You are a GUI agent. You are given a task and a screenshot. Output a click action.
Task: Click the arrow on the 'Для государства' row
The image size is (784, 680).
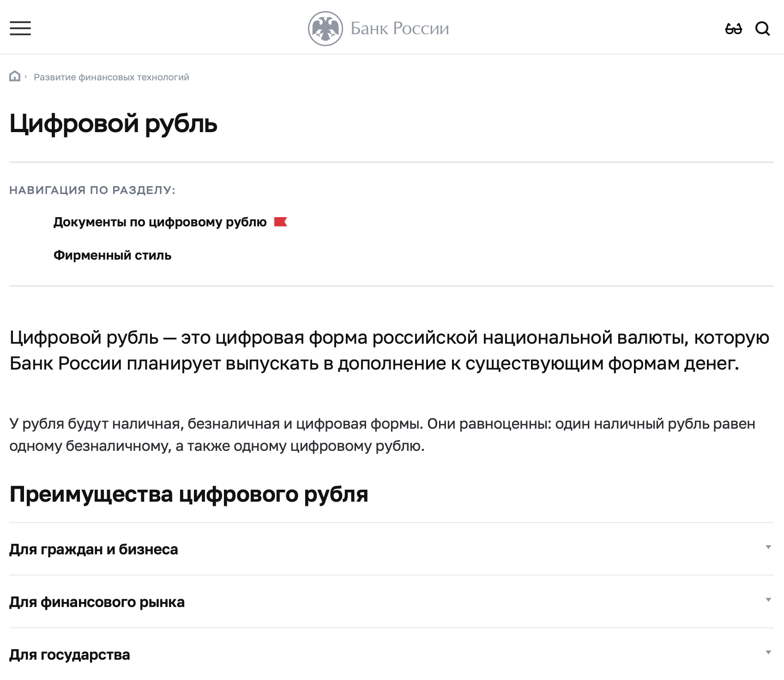pos(768,653)
